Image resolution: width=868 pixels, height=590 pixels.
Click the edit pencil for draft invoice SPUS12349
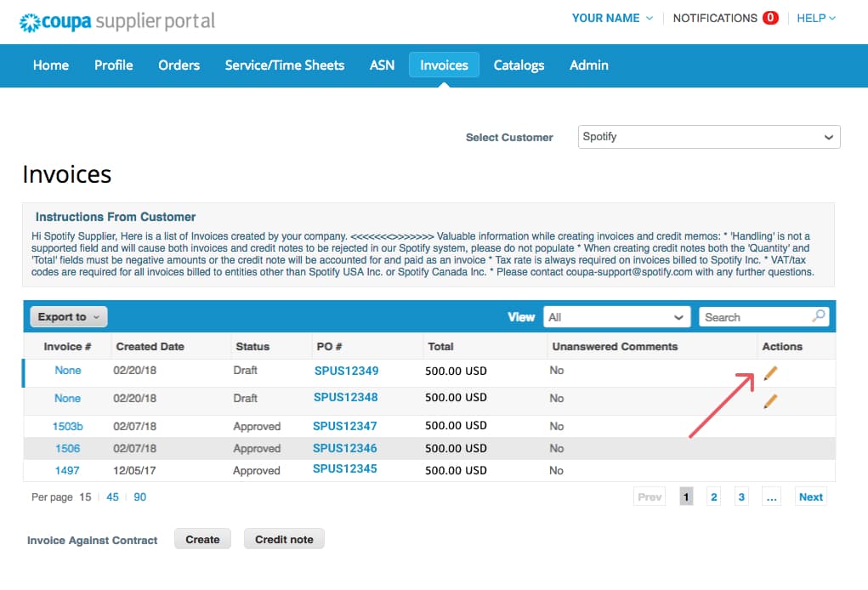pyautogui.click(x=770, y=372)
